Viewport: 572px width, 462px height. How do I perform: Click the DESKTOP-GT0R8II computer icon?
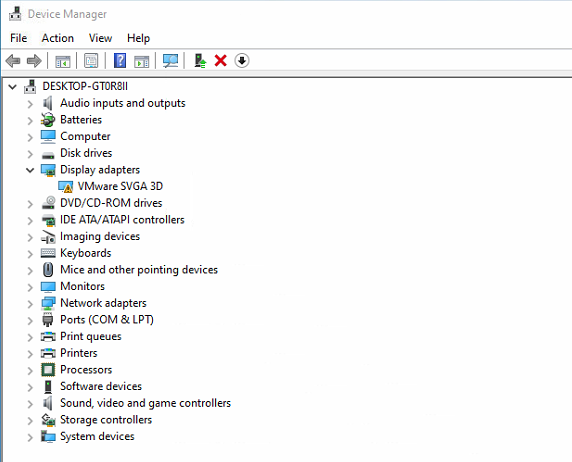pos(30,86)
